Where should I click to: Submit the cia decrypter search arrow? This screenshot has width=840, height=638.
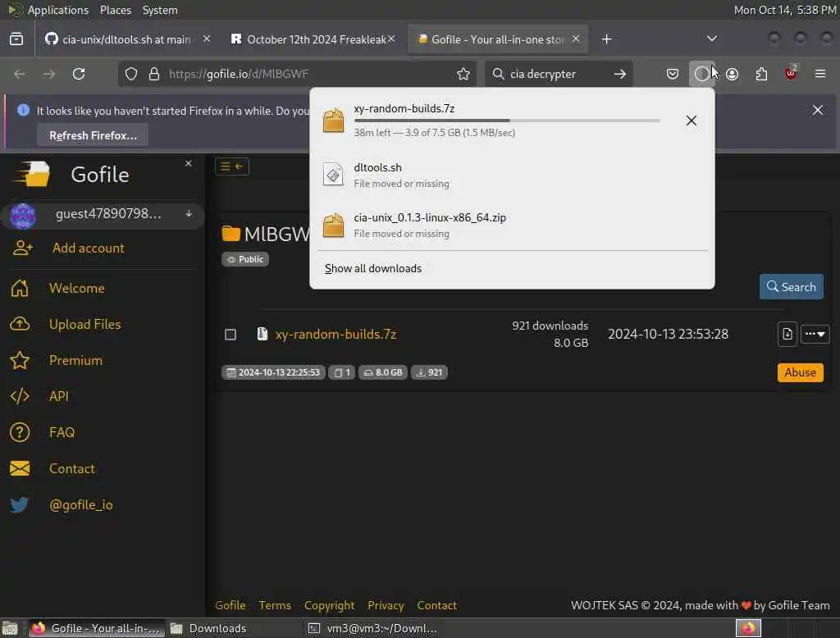click(620, 74)
